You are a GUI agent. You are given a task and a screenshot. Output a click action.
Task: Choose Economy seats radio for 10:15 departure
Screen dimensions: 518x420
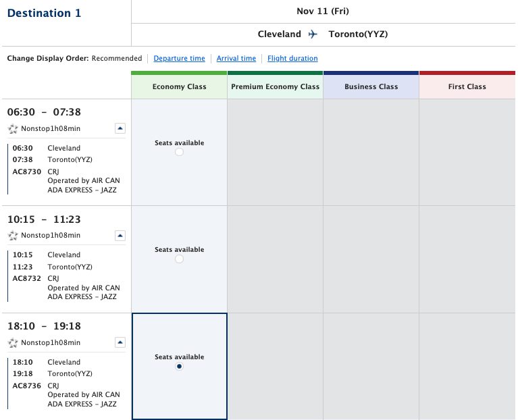(x=179, y=259)
